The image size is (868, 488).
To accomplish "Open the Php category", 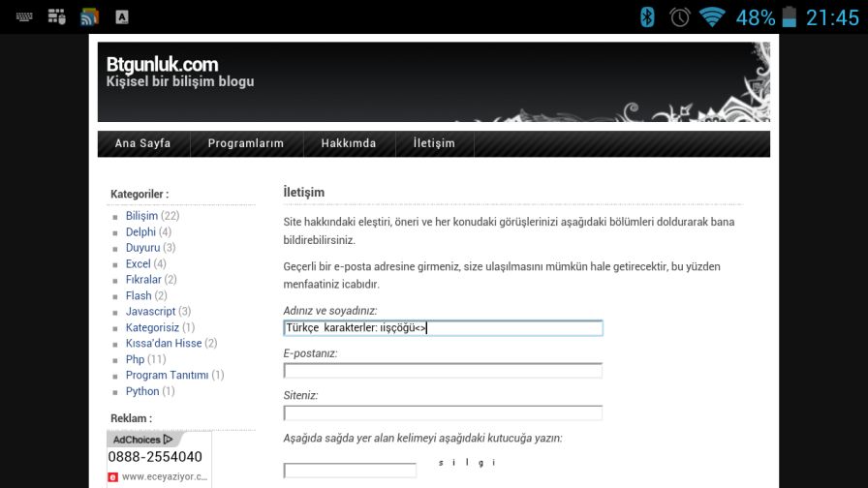I will point(135,359).
